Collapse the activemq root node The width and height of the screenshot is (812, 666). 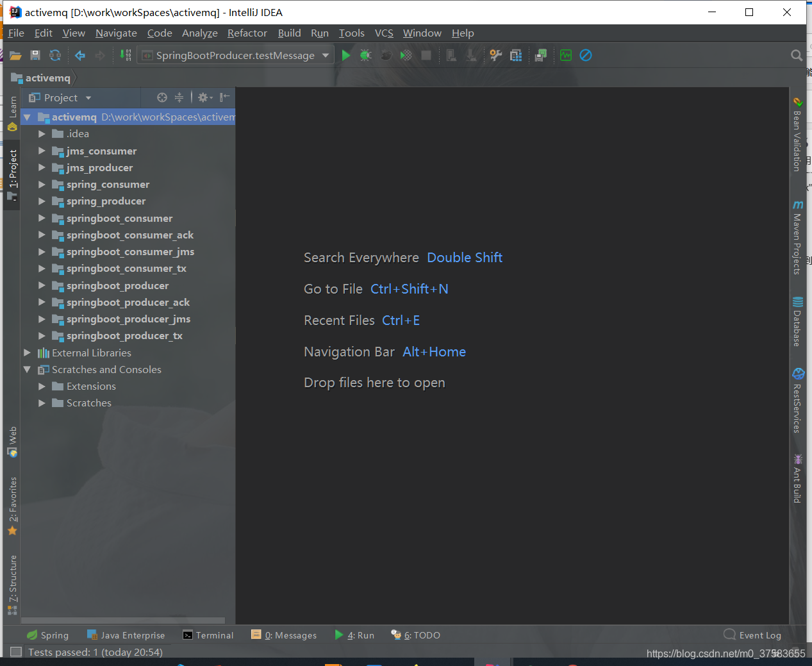(28, 117)
